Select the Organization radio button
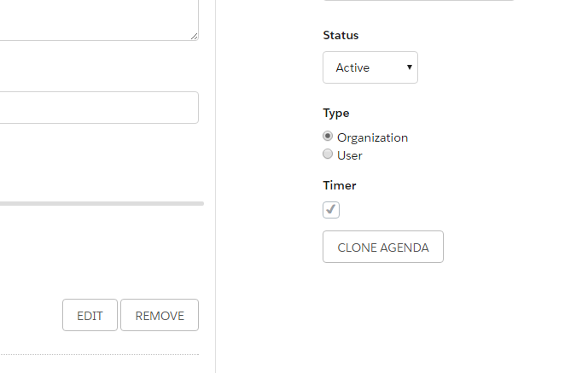The width and height of the screenshot is (588, 373). 328,136
